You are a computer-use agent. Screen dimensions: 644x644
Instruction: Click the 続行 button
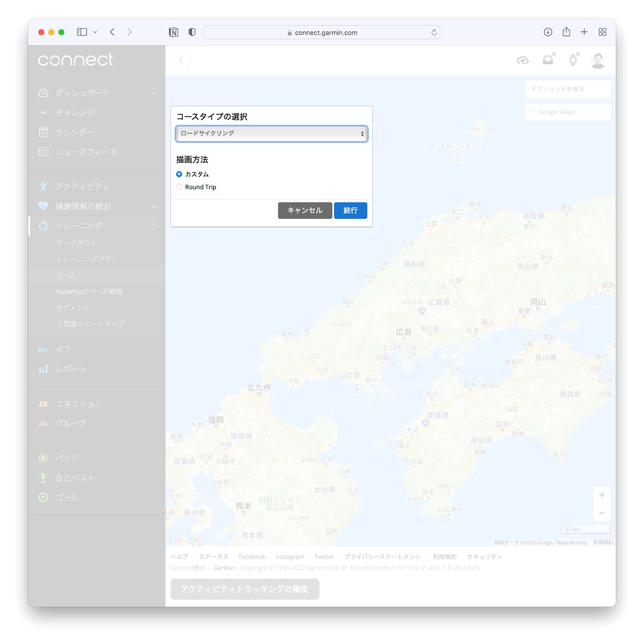tap(350, 210)
